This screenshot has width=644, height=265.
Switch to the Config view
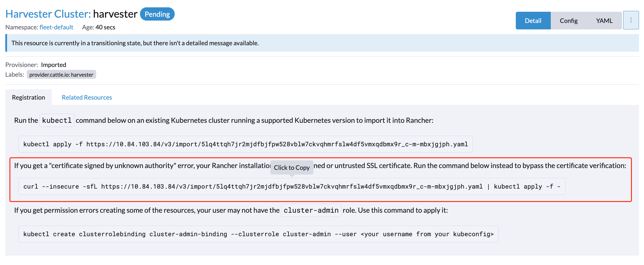568,21
